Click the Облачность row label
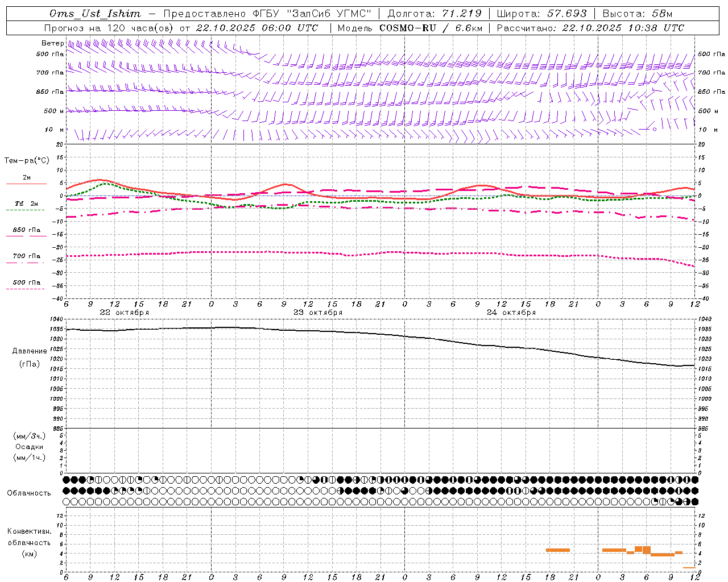This screenshot has width=728, height=582. tap(29, 493)
